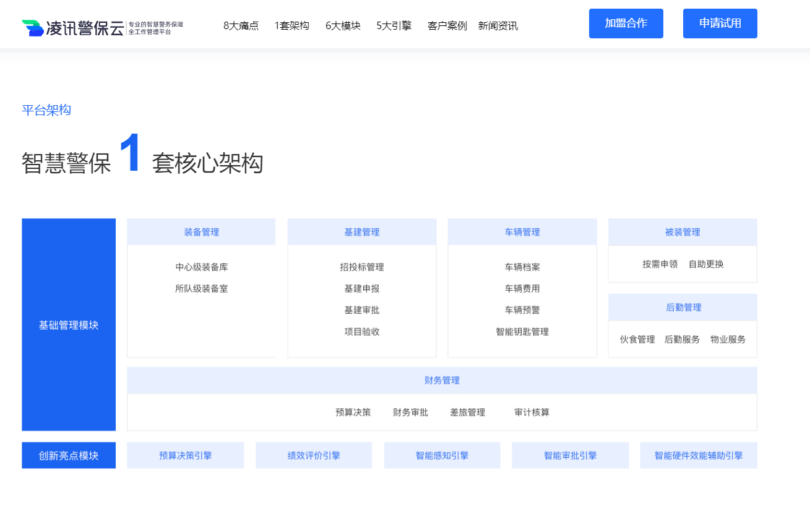Click the 平台架构 link
The height and width of the screenshot is (532, 810).
coord(46,110)
